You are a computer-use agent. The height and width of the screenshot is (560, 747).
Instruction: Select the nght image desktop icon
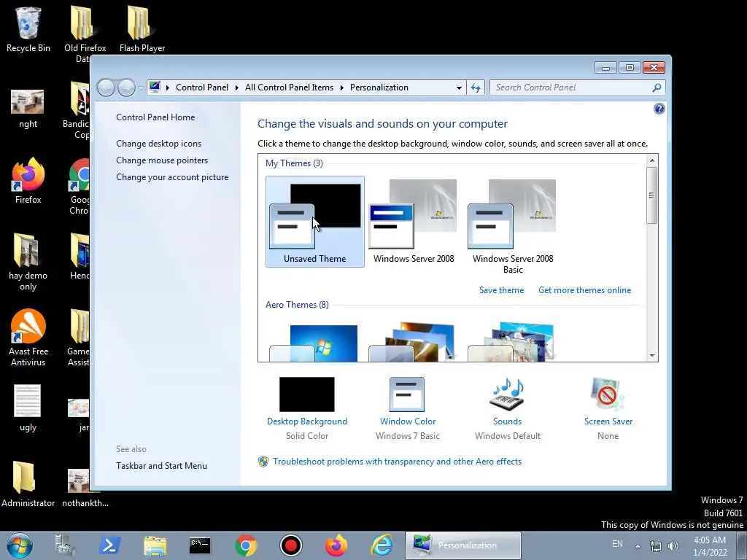click(28, 109)
